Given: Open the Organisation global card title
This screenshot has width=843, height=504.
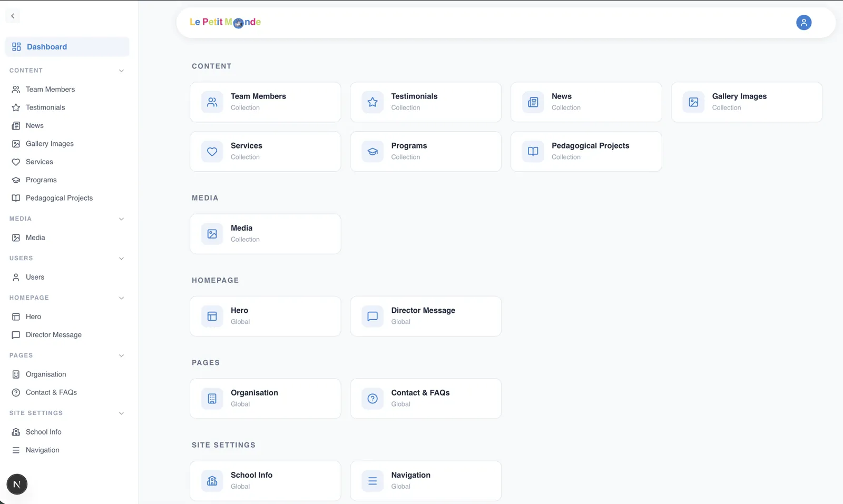Looking at the screenshot, I should 254,393.
